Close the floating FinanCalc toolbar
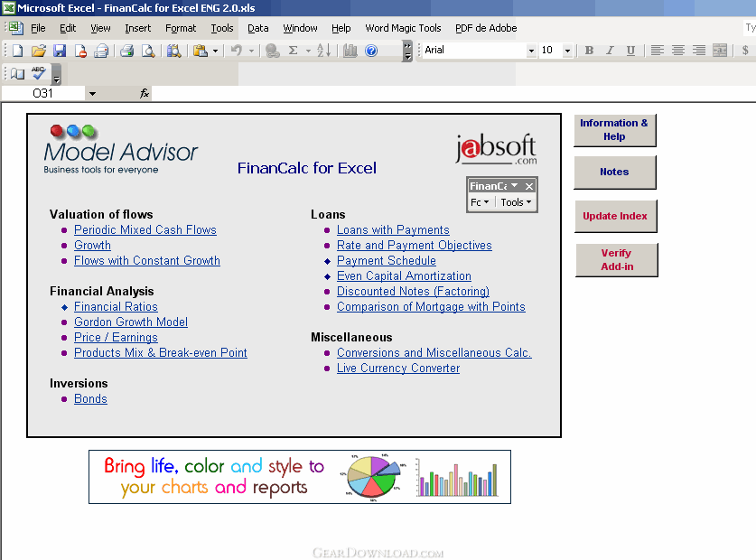756x560 pixels. [529, 186]
